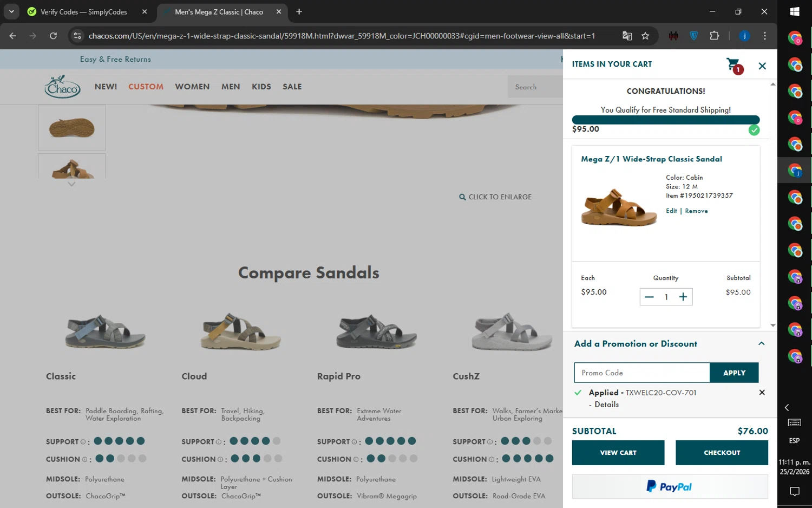Remove applied promo code TXWELC20-COV-701
This screenshot has height=508, width=812.
762,393
